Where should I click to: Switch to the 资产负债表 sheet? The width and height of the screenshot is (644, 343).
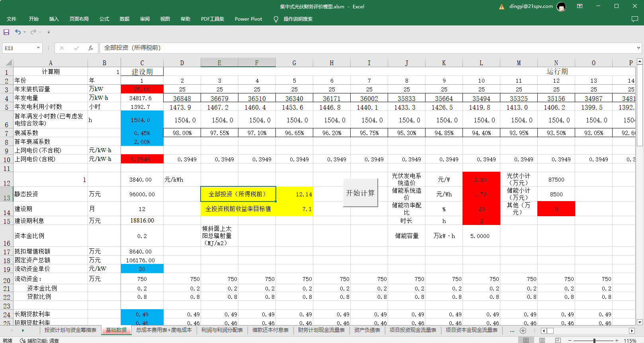click(x=367, y=330)
